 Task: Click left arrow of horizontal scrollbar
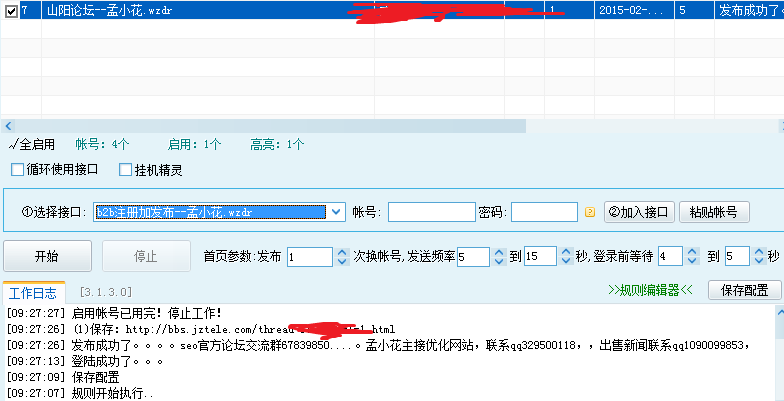[x=8, y=125]
